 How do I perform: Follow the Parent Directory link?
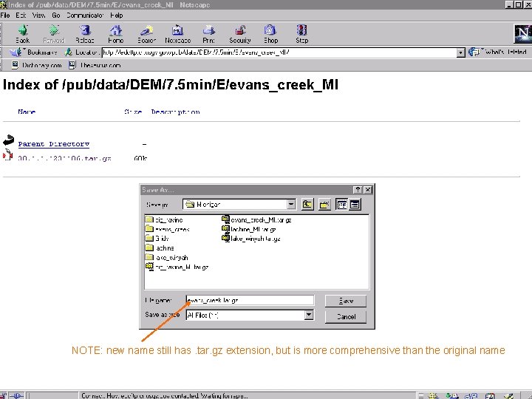(x=54, y=144)
